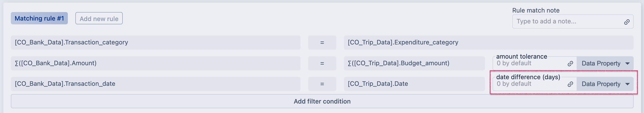Click equals operator in Amount row

(322, 63)
